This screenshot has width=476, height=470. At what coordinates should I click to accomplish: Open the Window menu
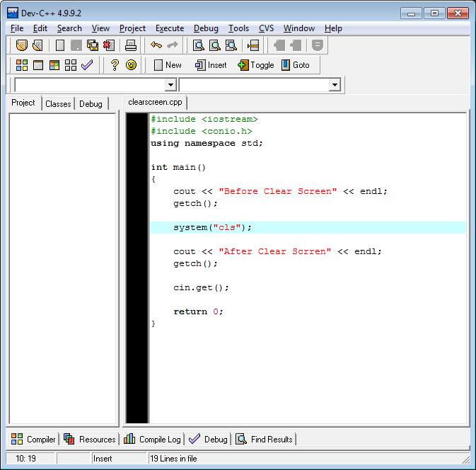click(x=299, y=28)
